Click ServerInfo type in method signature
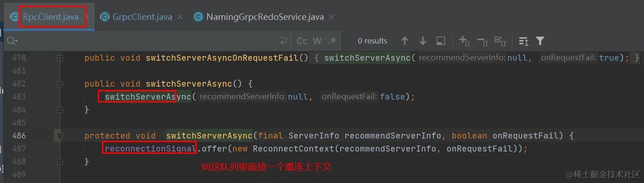Viewport: 644px width, 183px height. pyautogui.click(x=314, y=136)
